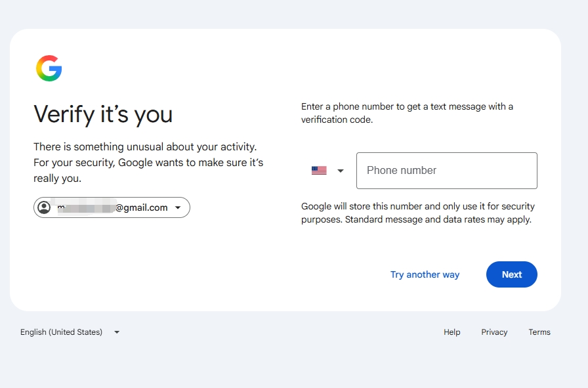Open country code dropdown arrow beside flag
Viewport: 588px width, 388px height.
click(x=341, y=171)
